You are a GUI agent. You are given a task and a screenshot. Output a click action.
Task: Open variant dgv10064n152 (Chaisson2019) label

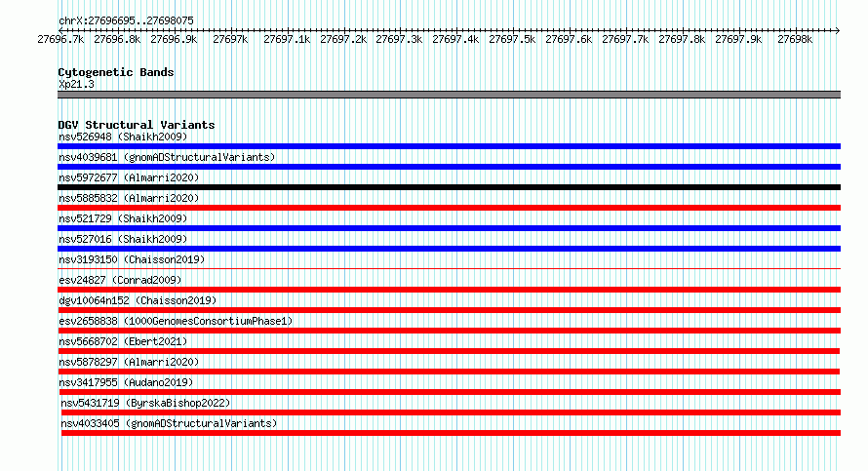coord(138,300)
